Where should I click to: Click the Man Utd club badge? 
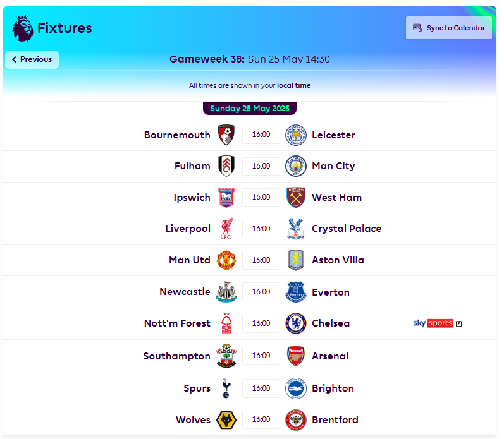point(226,260)
